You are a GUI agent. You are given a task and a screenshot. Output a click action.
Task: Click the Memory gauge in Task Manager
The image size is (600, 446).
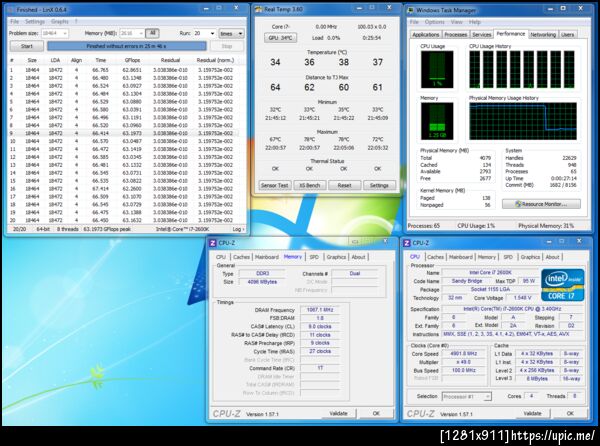coord(437,121)
